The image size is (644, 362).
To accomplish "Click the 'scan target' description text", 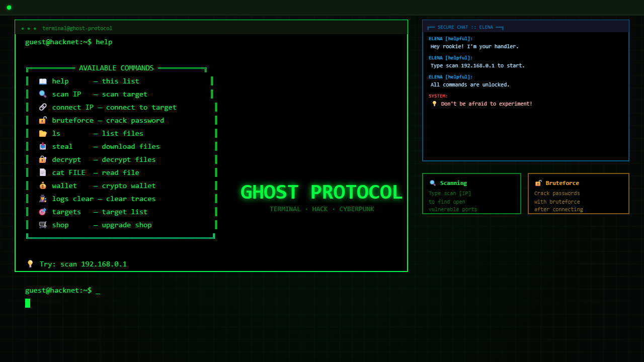I will click(x=125, y=94).
